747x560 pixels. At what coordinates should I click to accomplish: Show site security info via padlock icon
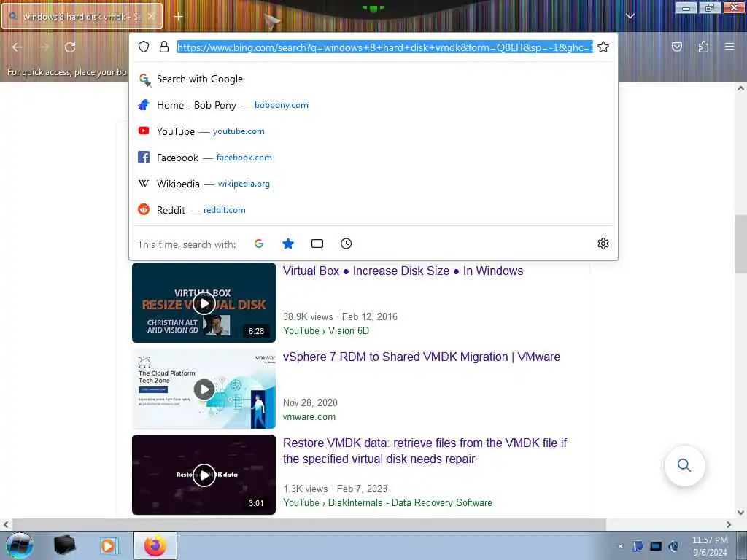tap(164, 47)
